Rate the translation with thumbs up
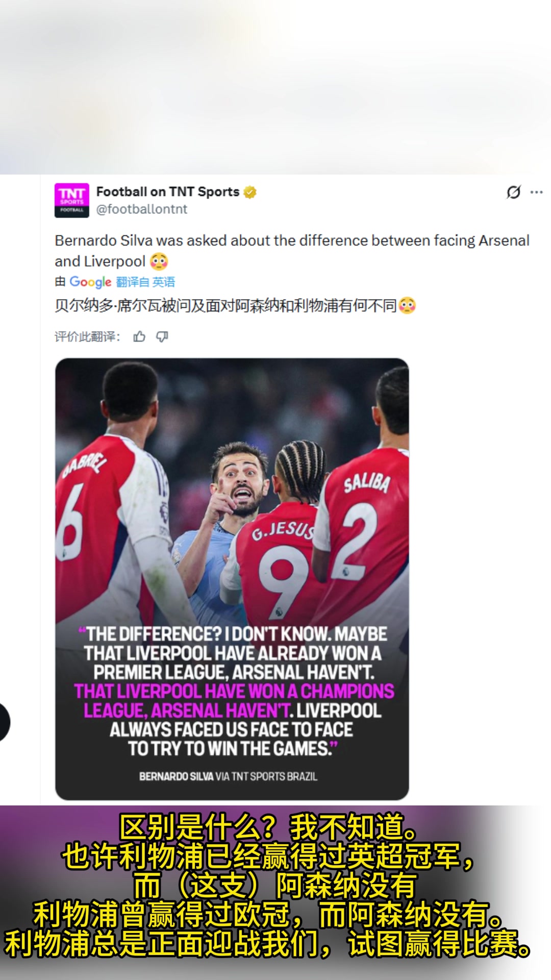The width and height of the screenshot is (551, 980). tap(139, 337)
